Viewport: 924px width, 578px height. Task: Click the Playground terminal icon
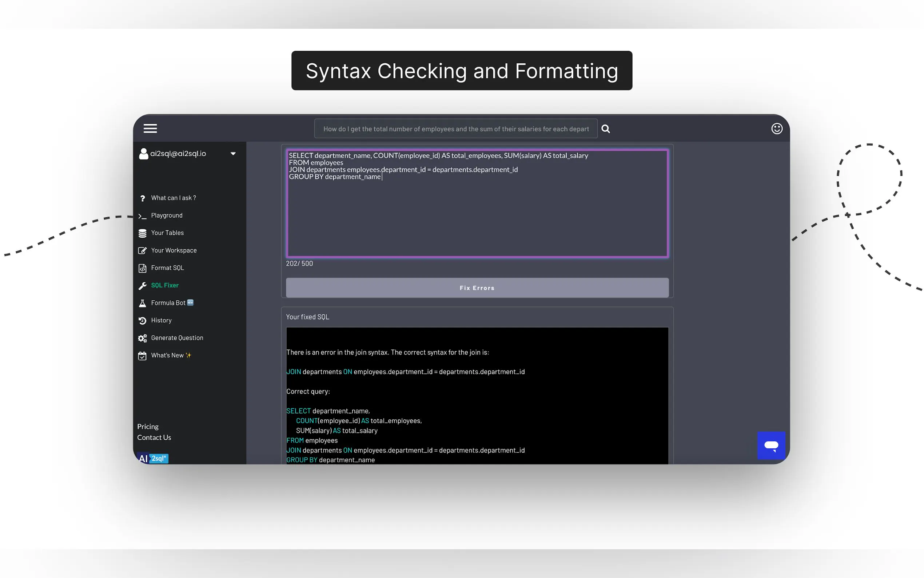tap(142, 216)
